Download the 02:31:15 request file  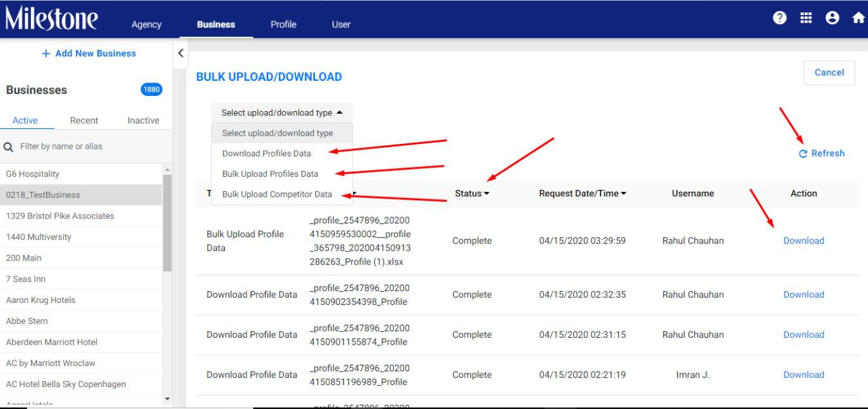[804, 335]
